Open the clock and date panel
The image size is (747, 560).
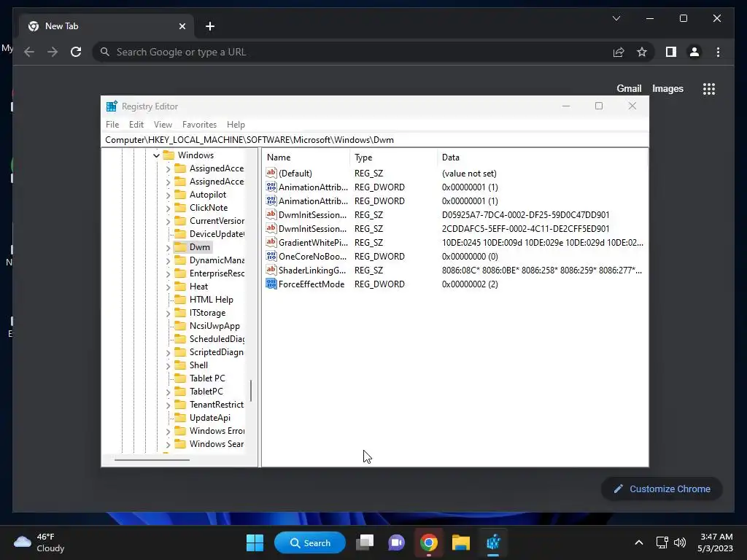pyautogui.click(x=715, y=542)
